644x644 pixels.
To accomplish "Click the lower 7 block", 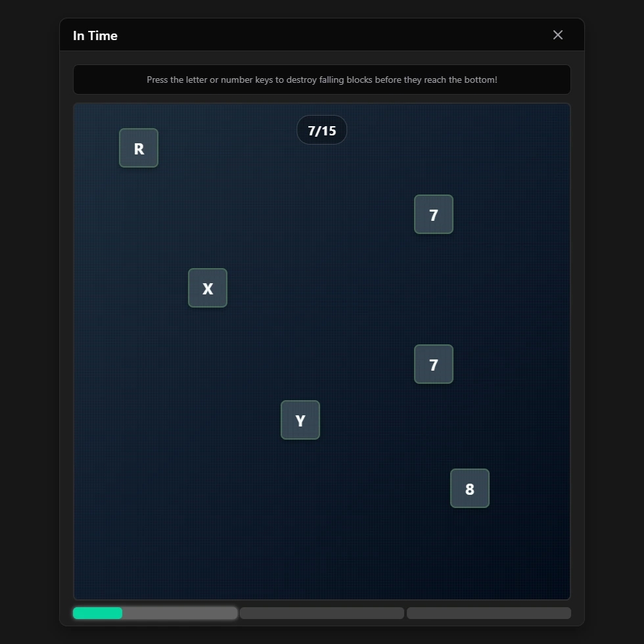I will coord(434,364).
